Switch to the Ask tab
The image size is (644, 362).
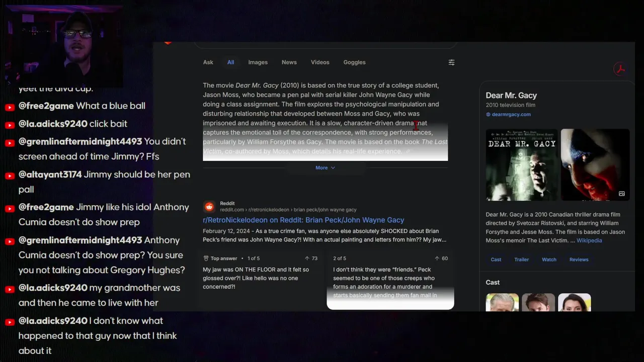208,62
